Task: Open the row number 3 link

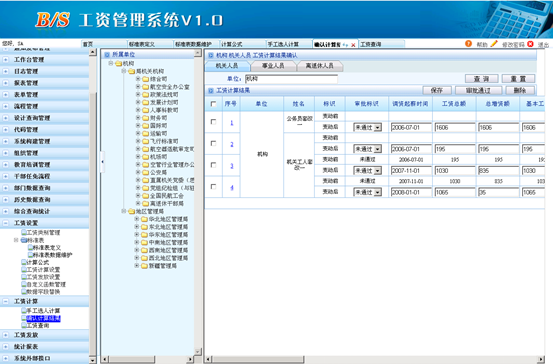Action: point(232,166)
